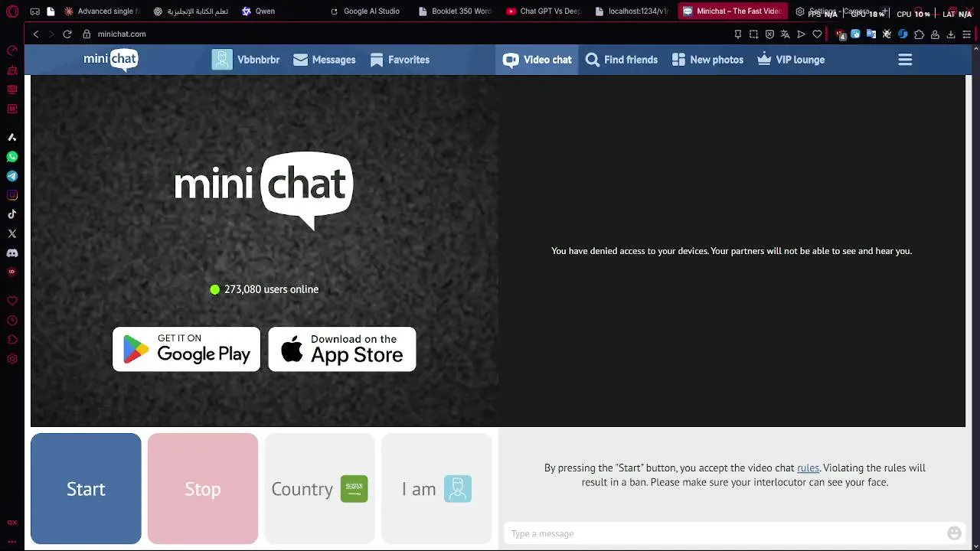Open sidebar extensions cube icon
This screenshot has height=551, width=980.
11,340
